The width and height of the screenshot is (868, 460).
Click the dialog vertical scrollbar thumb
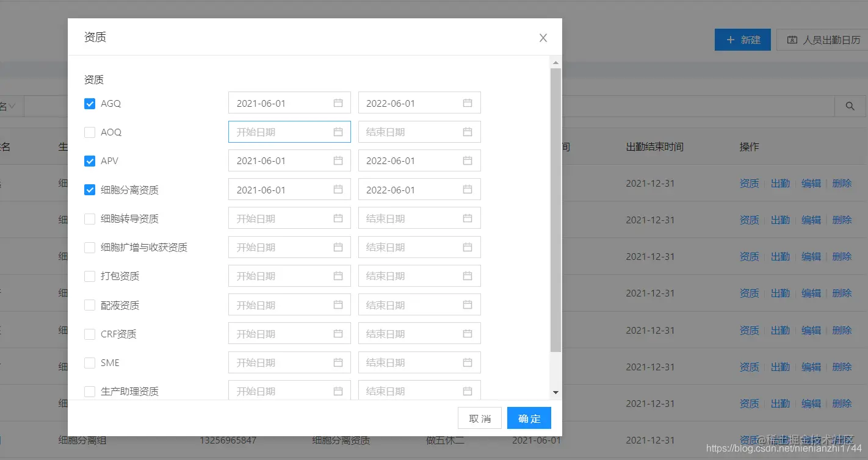pyautogui.click(x=555, y=210)
